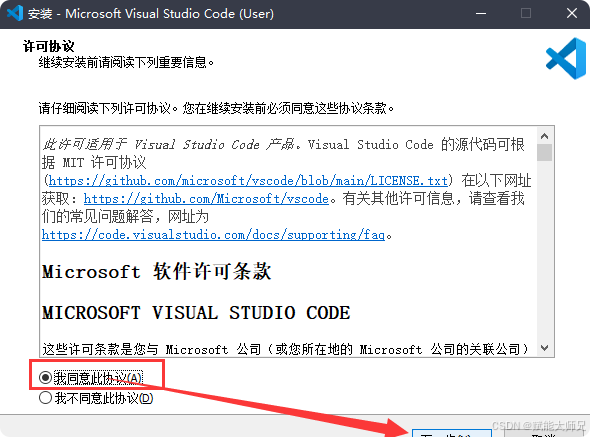The image size is (590, 437).
Task: Open the code.visualstudio.com FAQ link
Action: 213,235
